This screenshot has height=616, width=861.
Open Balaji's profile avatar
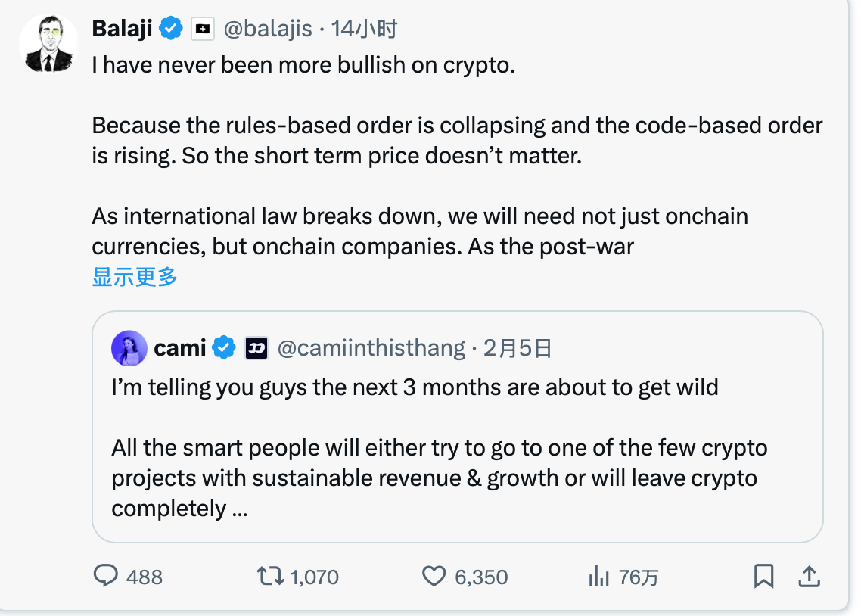point(49,44)
